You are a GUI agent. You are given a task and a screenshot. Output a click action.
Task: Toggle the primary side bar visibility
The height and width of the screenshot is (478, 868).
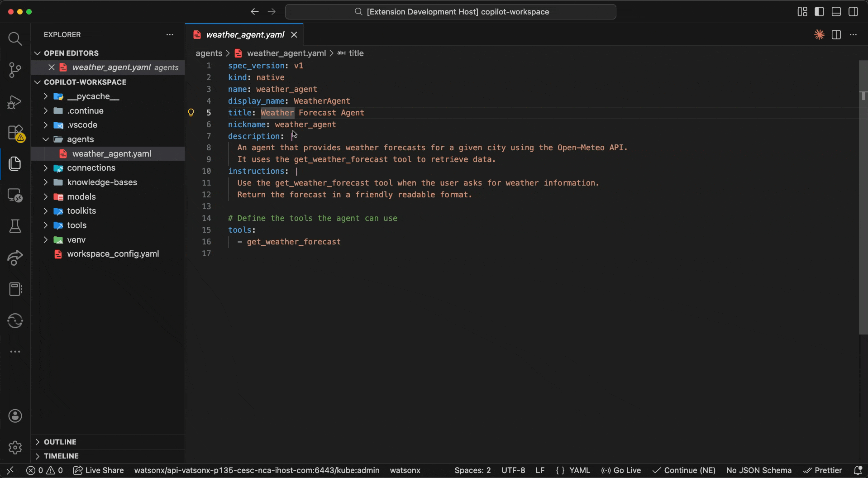click(x=819, y=12)
